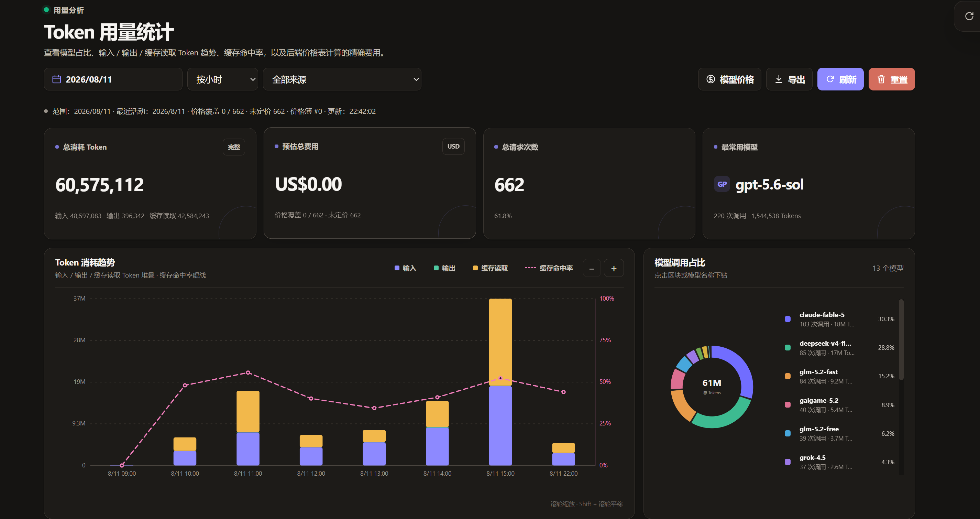Click the 8/11 13:00 stacked bar
The image size is (980, 519).
(x=374, y=447)
